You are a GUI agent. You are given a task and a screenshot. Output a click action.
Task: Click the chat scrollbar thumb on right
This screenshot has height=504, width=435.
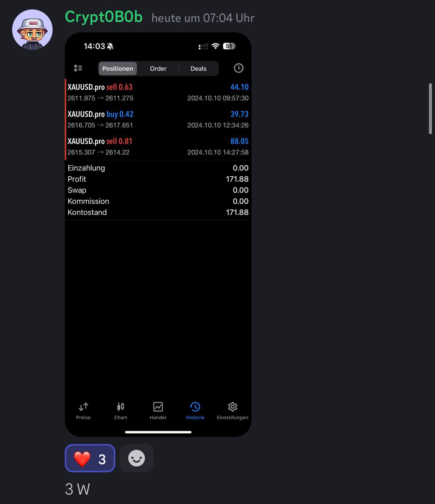430,109
